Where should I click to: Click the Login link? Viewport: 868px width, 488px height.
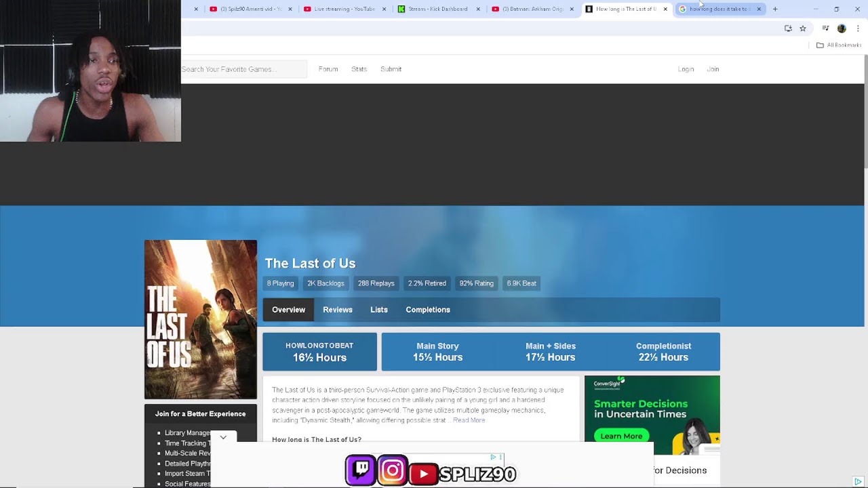click(686, 69)
